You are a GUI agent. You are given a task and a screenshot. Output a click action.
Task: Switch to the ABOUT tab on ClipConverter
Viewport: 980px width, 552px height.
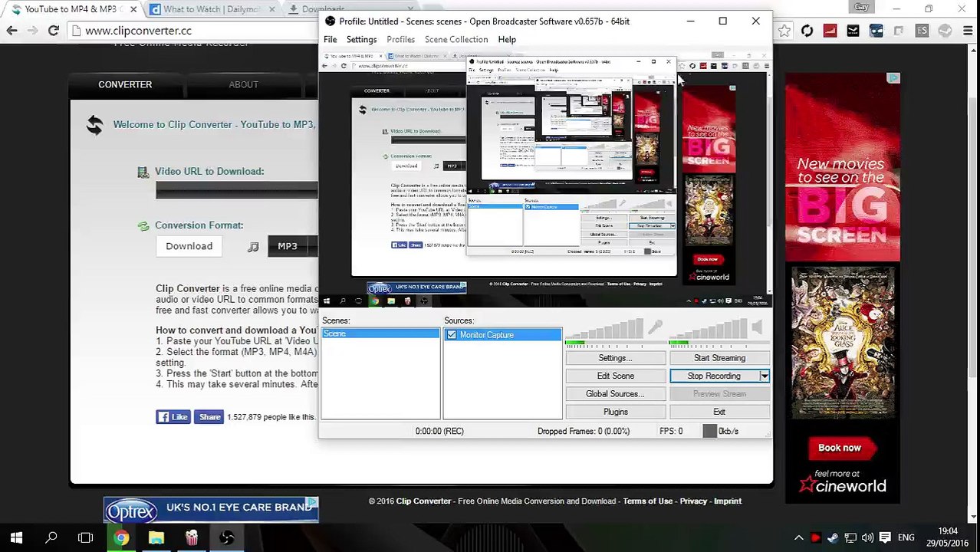click(x=243, y=84)
